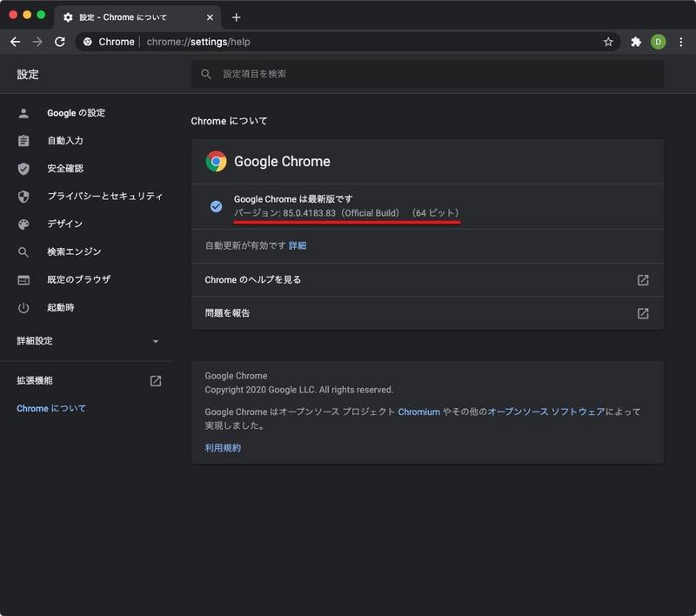Click the browser forward arrow

[x=37, y=42]
